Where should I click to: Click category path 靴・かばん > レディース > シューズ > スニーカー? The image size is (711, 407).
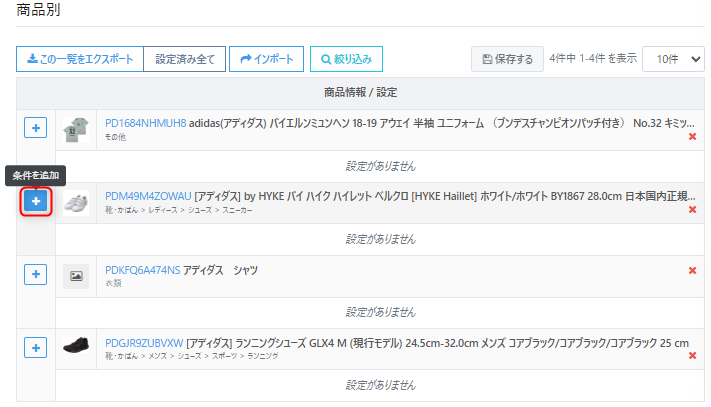click(x=179, y=210)
